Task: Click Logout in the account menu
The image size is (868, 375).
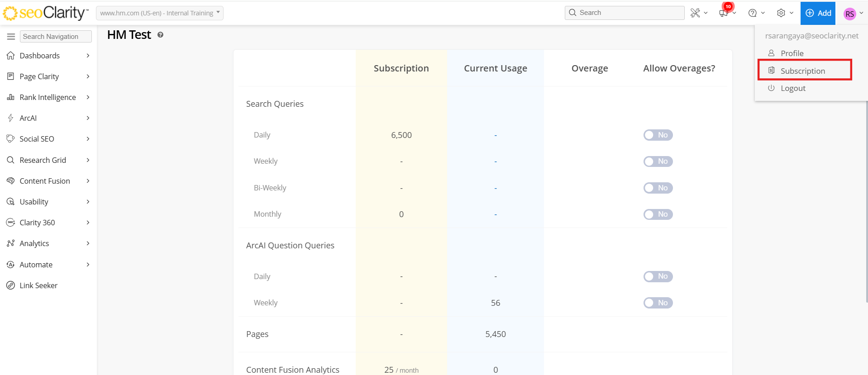Action: pyautogui.click(x=793, y=88)
